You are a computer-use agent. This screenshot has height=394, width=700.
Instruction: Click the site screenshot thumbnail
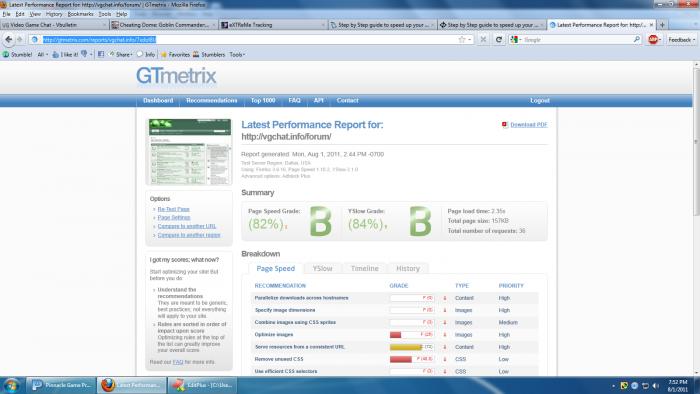pyautogui.click(x=190, y=152)
